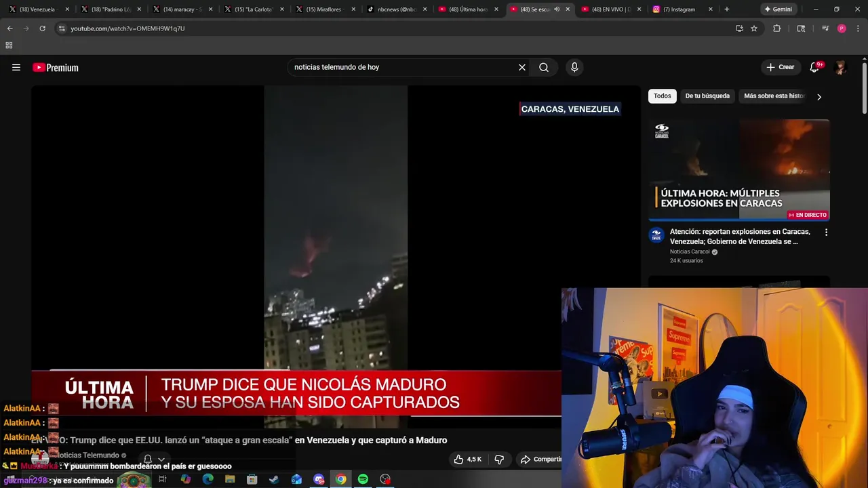Dislike the video with thumbs down
868x488 pixels.
coord(499,459)
